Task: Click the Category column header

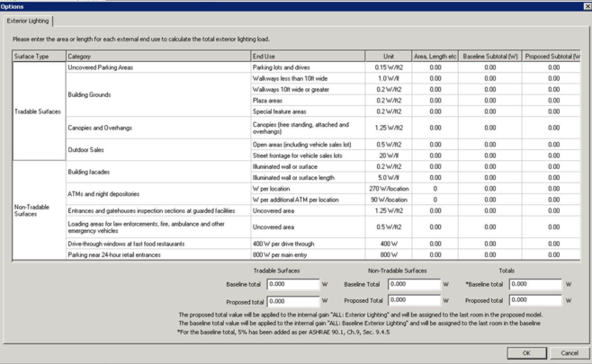Action: click(158, 57)
